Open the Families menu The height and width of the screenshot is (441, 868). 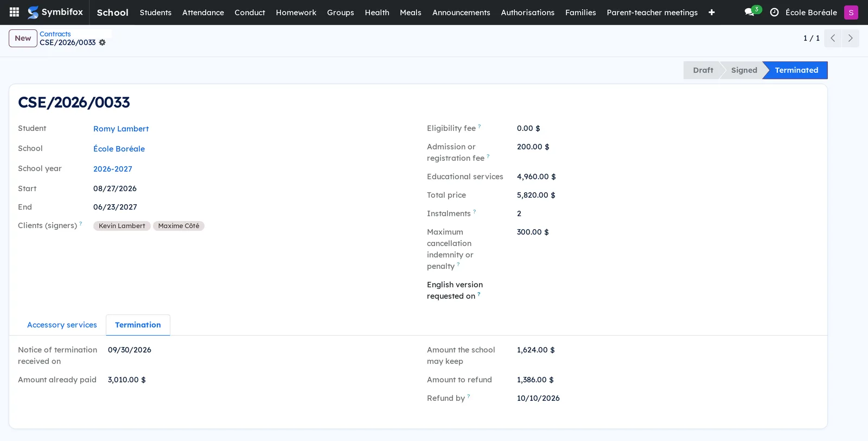(580, 12)
